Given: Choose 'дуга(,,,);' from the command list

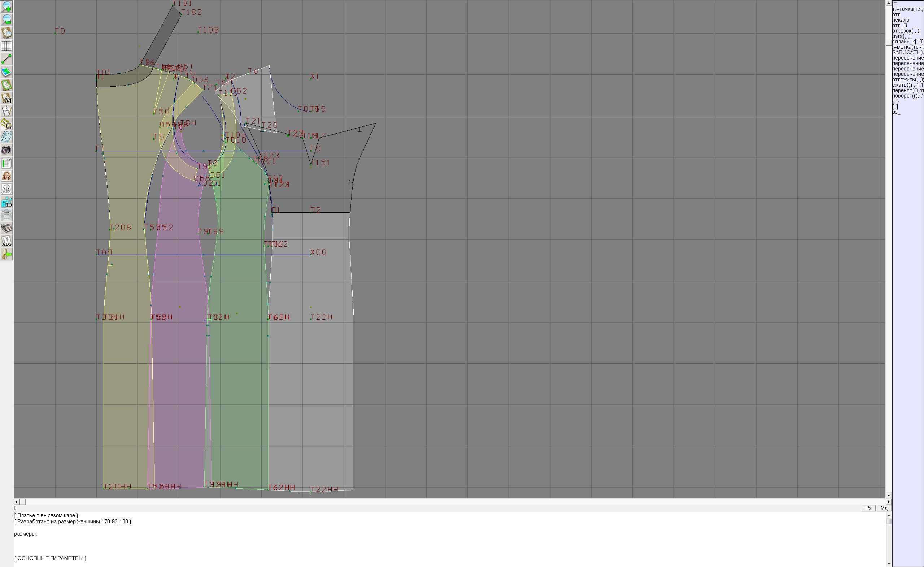Looking at the screenshot, I should 902,36.
